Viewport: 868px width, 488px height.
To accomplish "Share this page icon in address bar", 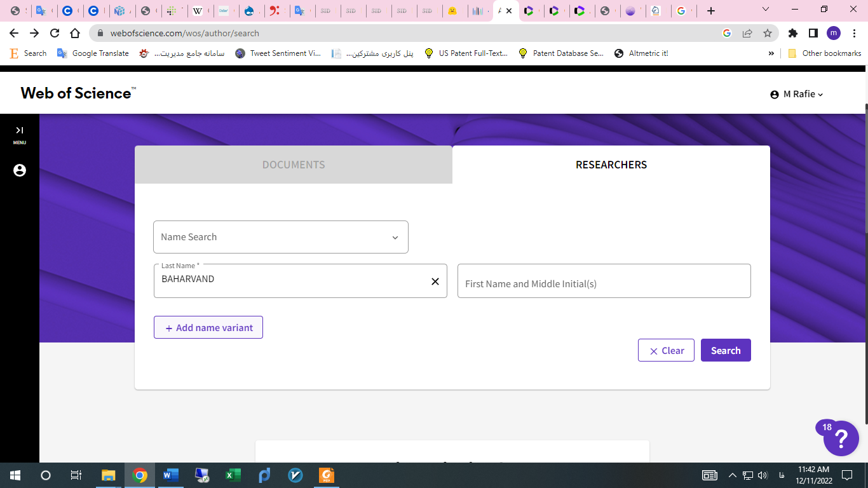I will (x=747, y=33).
